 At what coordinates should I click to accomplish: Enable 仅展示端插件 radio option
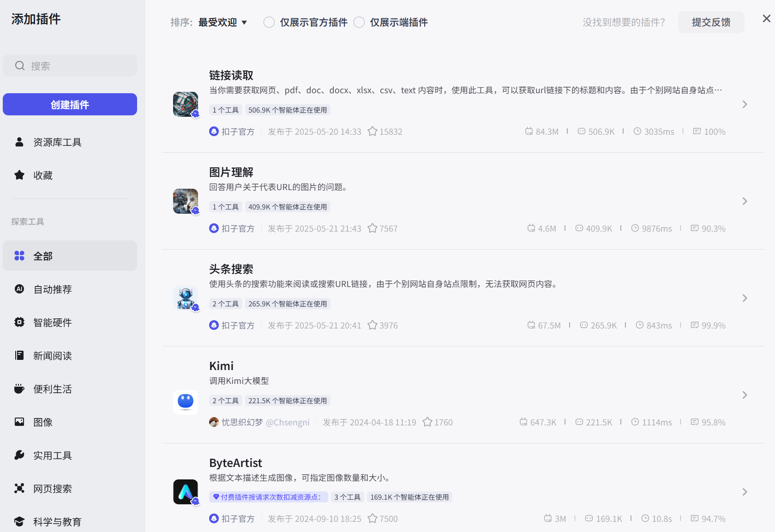359,22
